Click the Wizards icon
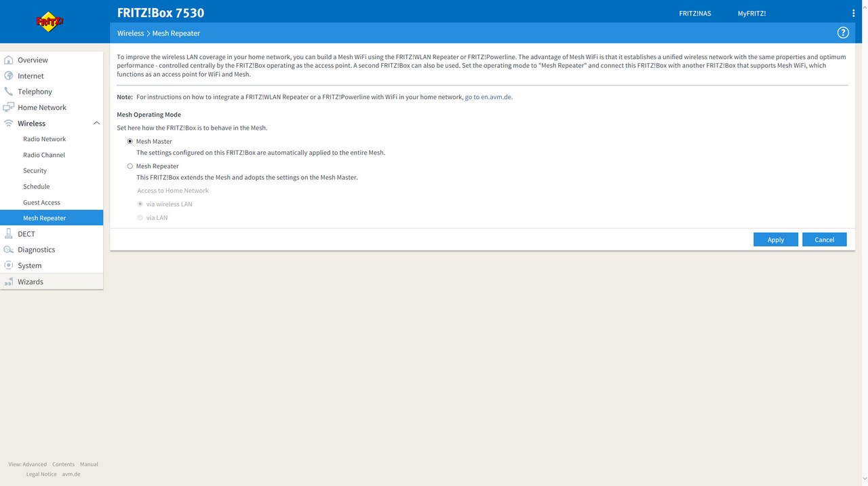 9,282
